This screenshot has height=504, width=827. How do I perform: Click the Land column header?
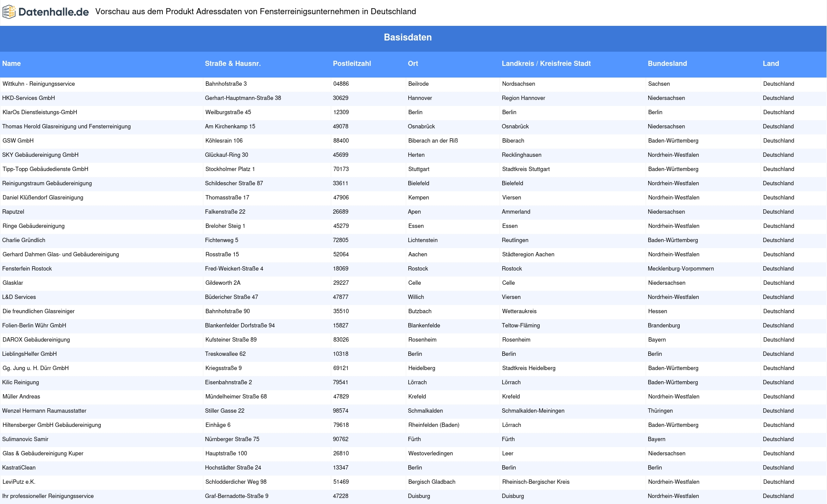[771, 63]
